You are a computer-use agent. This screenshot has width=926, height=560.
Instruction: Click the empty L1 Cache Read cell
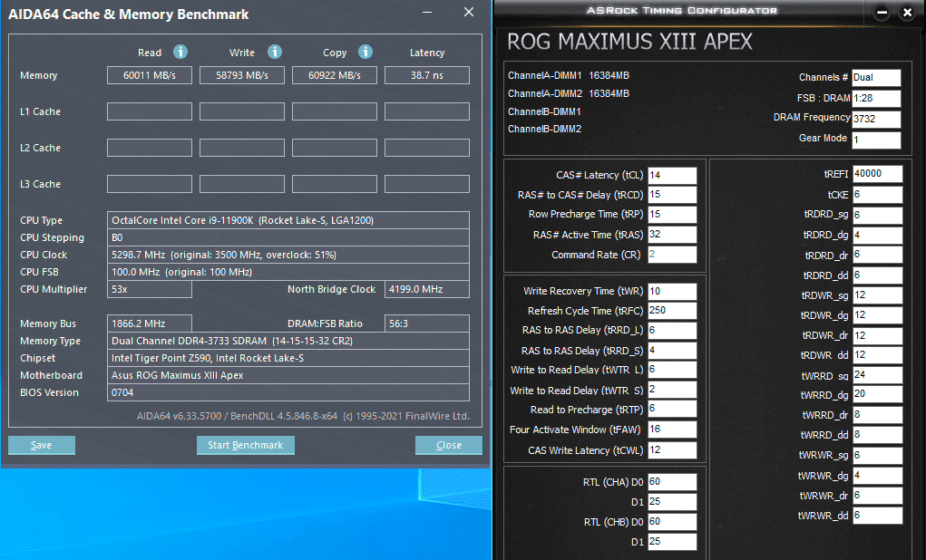click(x=150, y=111)
